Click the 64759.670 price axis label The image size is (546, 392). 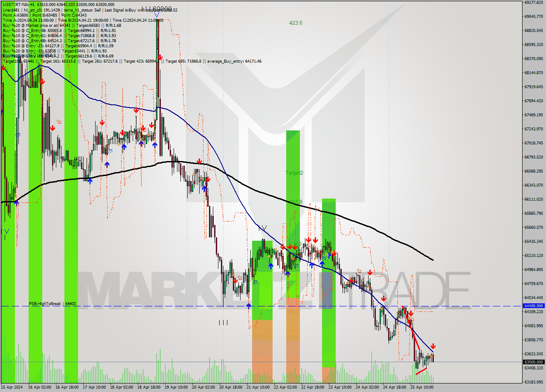coord(533,283)
